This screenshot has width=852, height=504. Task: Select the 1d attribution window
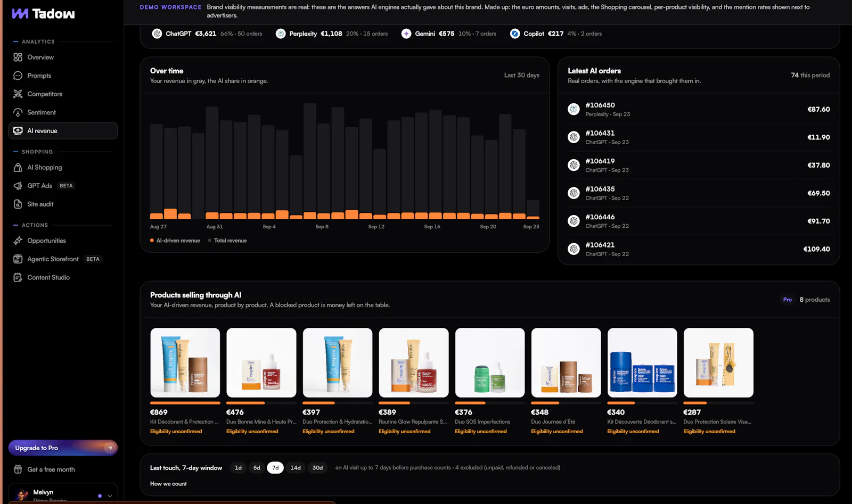(238, 468)
